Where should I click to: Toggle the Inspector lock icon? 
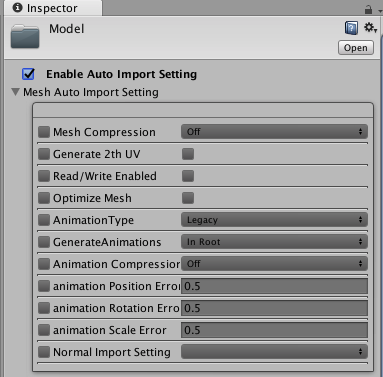(x=368, y=10)
